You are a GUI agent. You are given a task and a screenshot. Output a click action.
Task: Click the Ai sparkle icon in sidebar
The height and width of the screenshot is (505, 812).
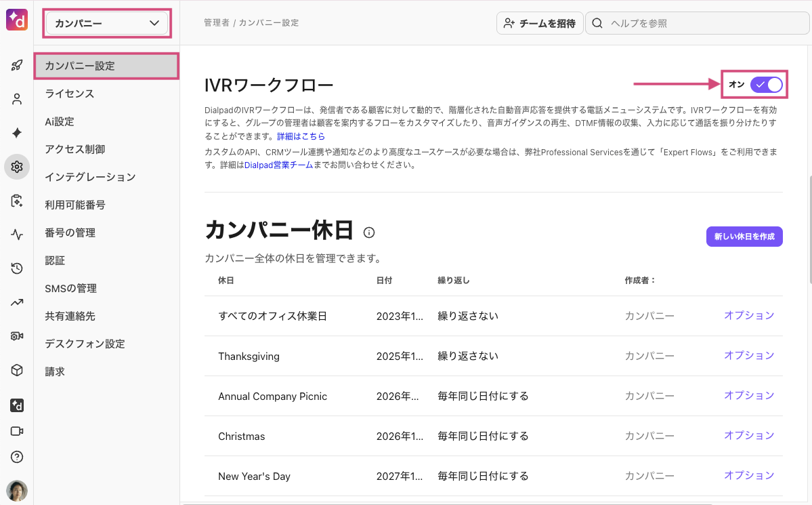[x=17, y=133]
